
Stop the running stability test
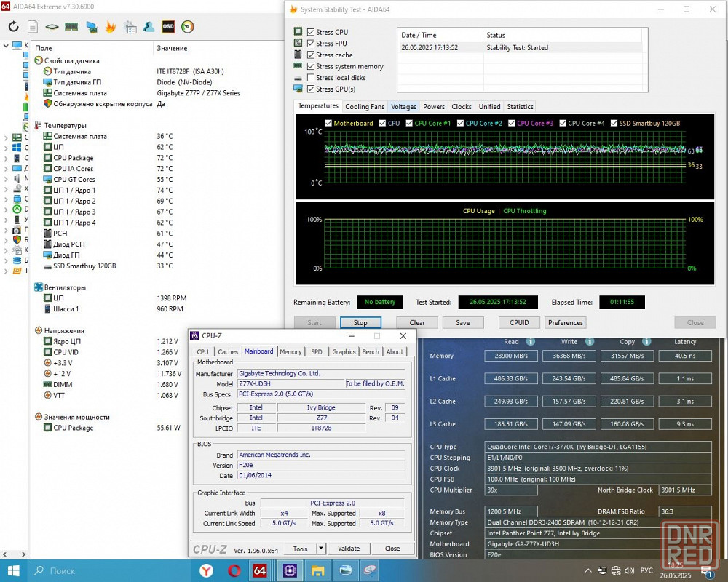[360, 322]
